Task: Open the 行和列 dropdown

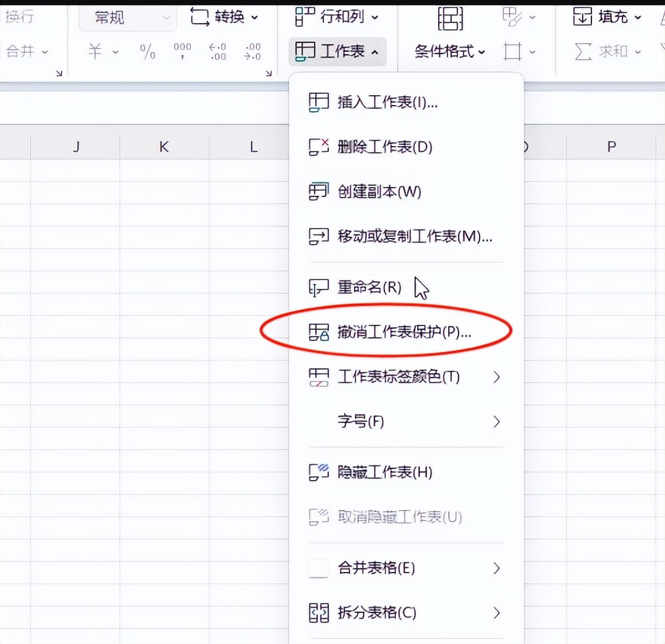Action: pyautogui.click(x=336, y=17)
